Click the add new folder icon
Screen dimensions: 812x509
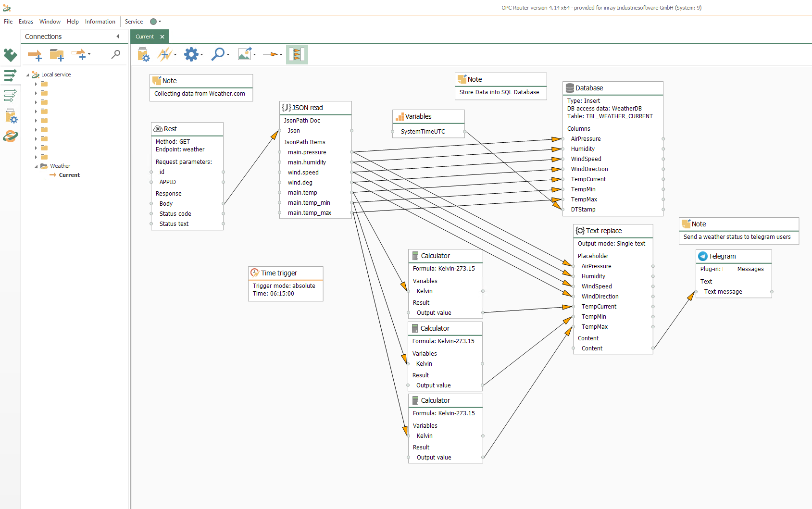(57, 55)
